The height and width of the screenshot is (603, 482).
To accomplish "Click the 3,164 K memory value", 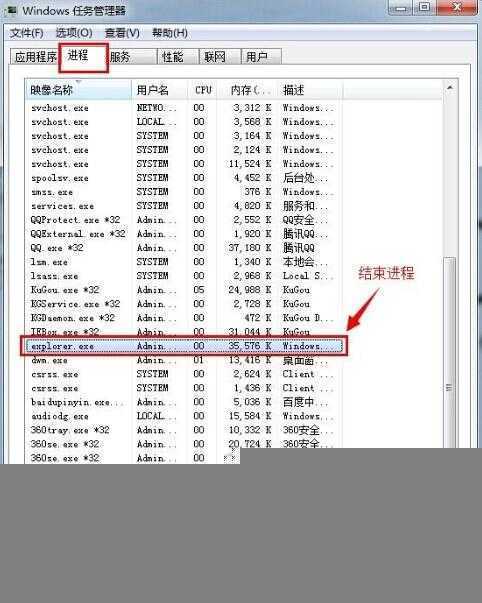I will click(x=252, y=136).
